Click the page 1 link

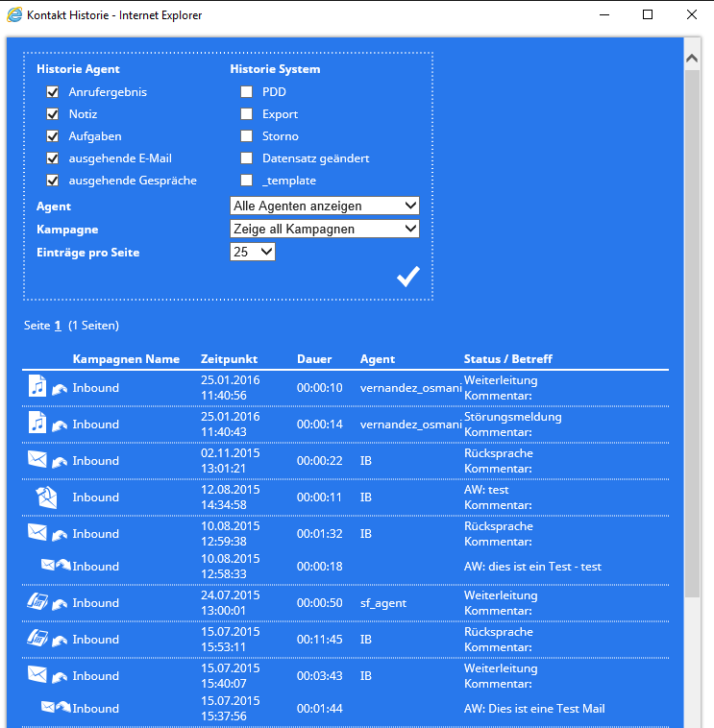click(58, 326)
